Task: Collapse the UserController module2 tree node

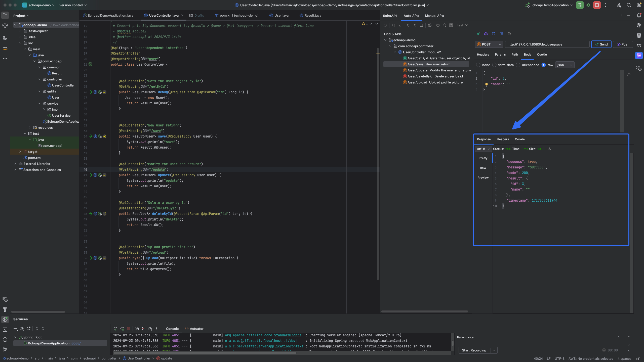Action: click(395, 52)
